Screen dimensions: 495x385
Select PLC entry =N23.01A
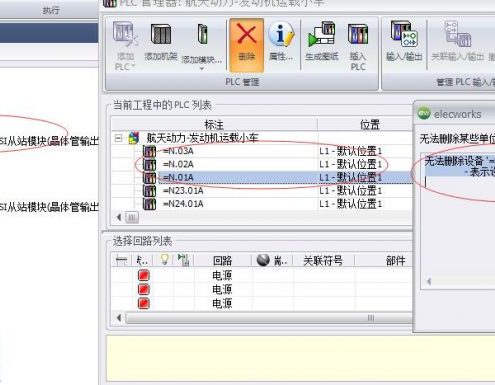coord(183,191)
